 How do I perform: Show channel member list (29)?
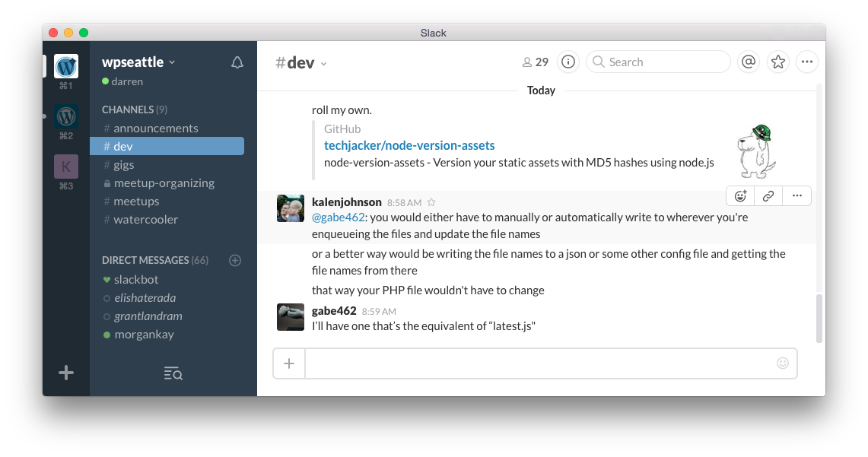coord(536,62)
